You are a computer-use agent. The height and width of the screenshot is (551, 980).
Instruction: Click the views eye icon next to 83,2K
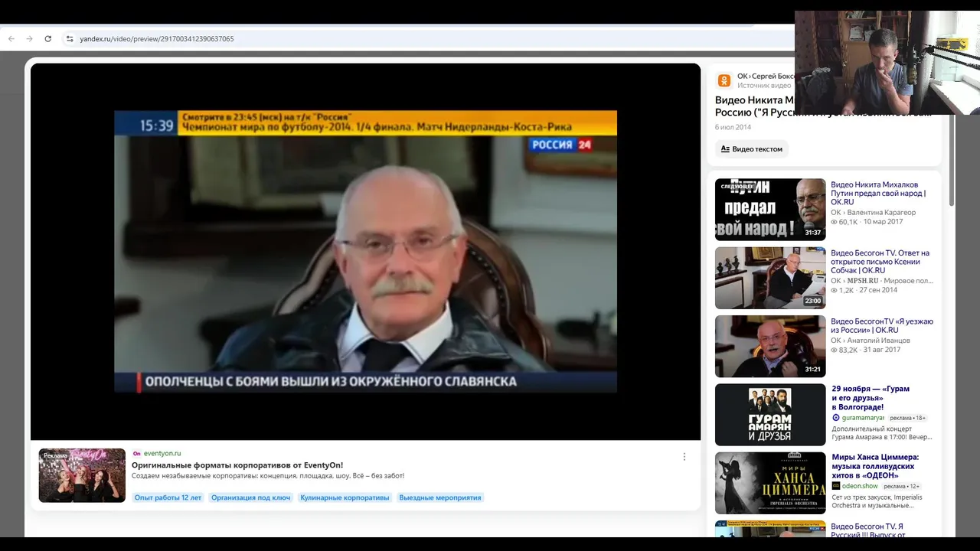click(835, 350)
